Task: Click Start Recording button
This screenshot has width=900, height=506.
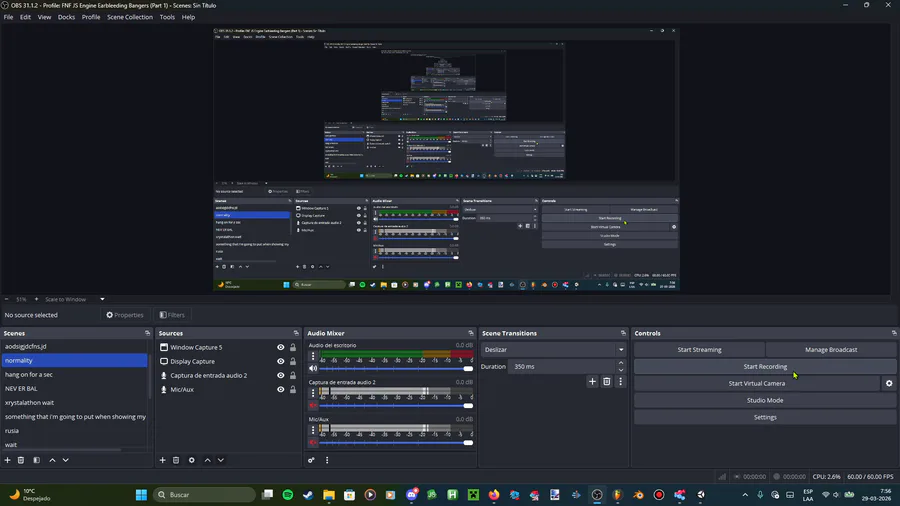Action: point(765,366)
